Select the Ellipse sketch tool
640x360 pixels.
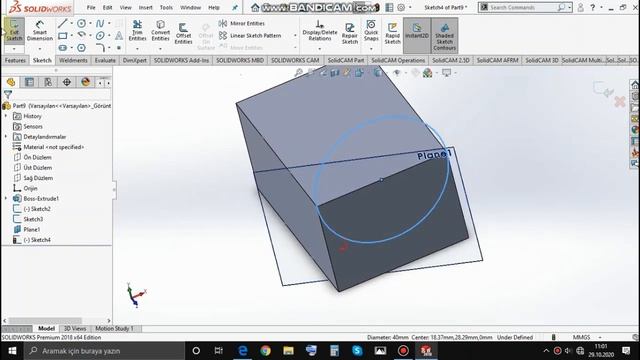click(100, 36)
